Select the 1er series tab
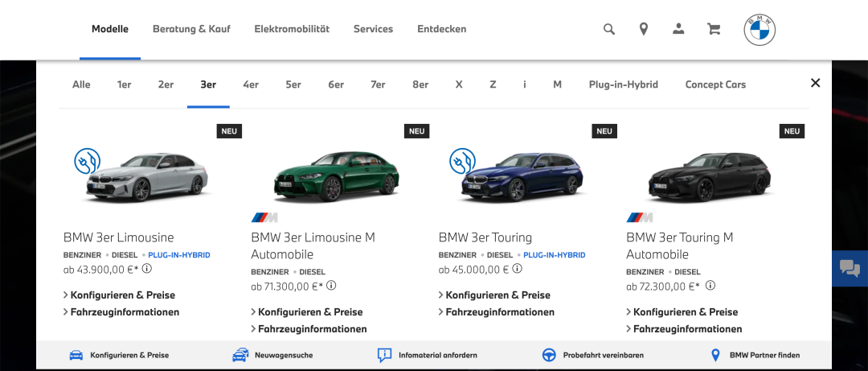Screen dimensions: 868x371 click(x=124, y=85)
